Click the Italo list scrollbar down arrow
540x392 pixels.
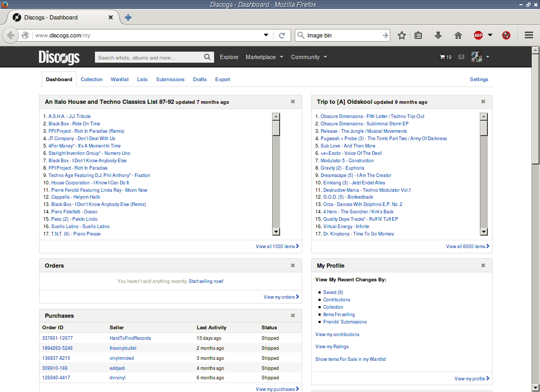(276, 232)
